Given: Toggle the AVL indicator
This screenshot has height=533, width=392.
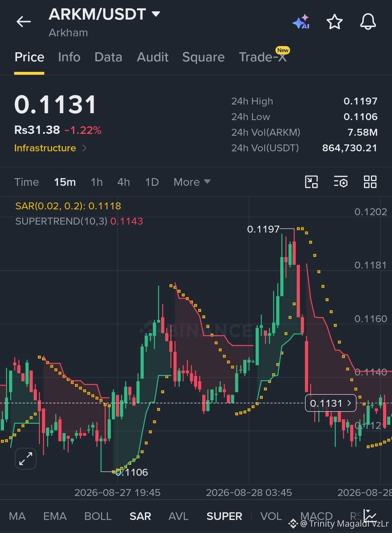Looking at the screenshot, I should 179,516.
